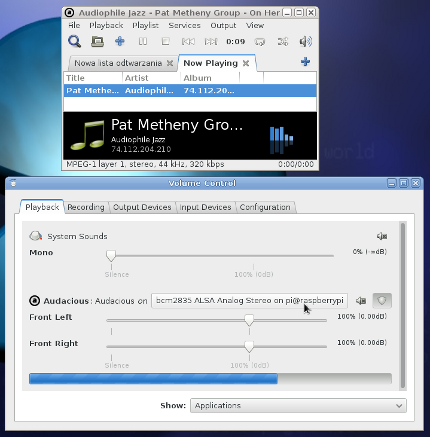Click the blue spectrum visualizer bars
Image resolution: width=430 pixels, height=437 pixels.
tap(281, 140)
